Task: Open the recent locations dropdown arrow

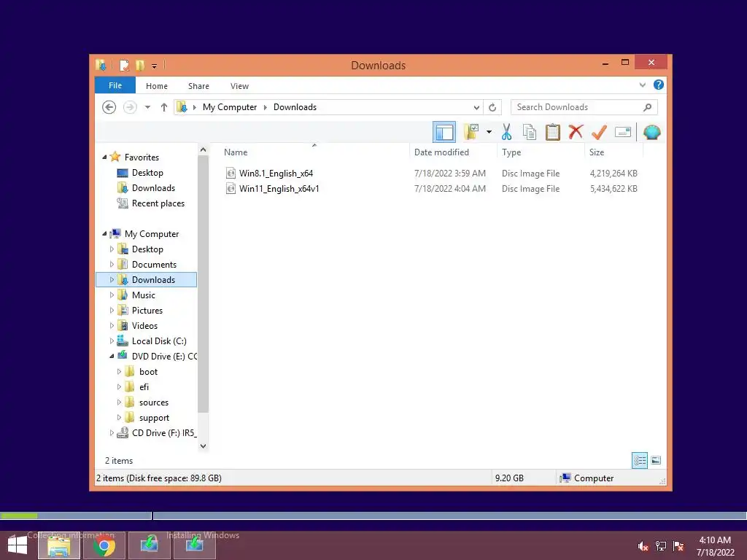Action: (x=147, y=107)
